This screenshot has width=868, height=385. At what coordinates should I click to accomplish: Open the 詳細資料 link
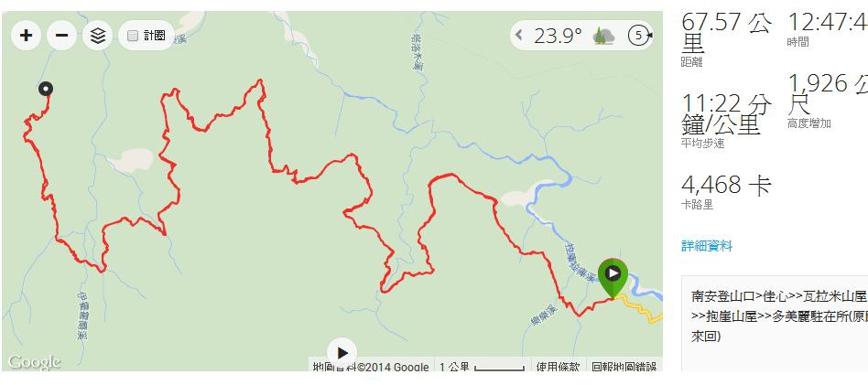point(707,246)
